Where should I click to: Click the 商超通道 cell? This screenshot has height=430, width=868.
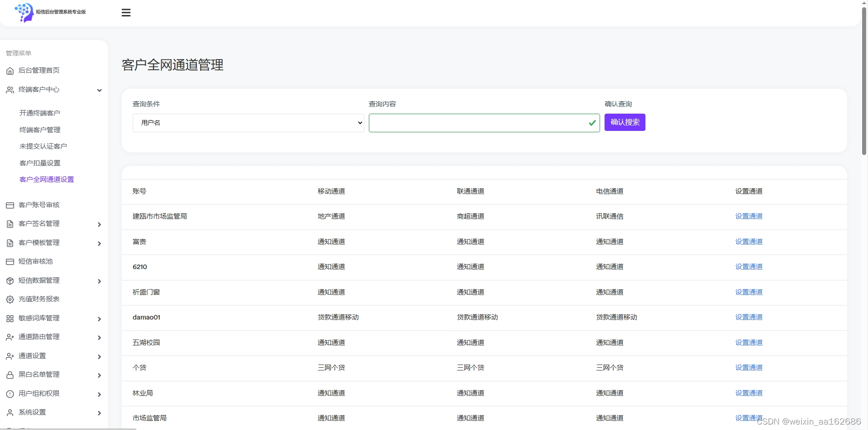[470, 216]
